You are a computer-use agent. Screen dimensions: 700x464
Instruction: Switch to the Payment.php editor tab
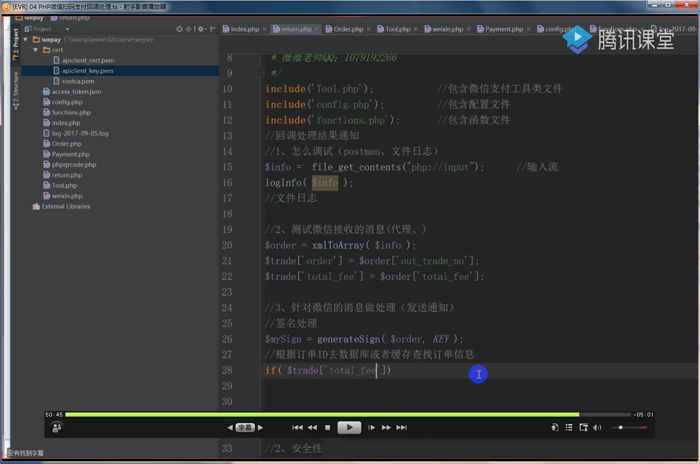[x=503, y=29]
